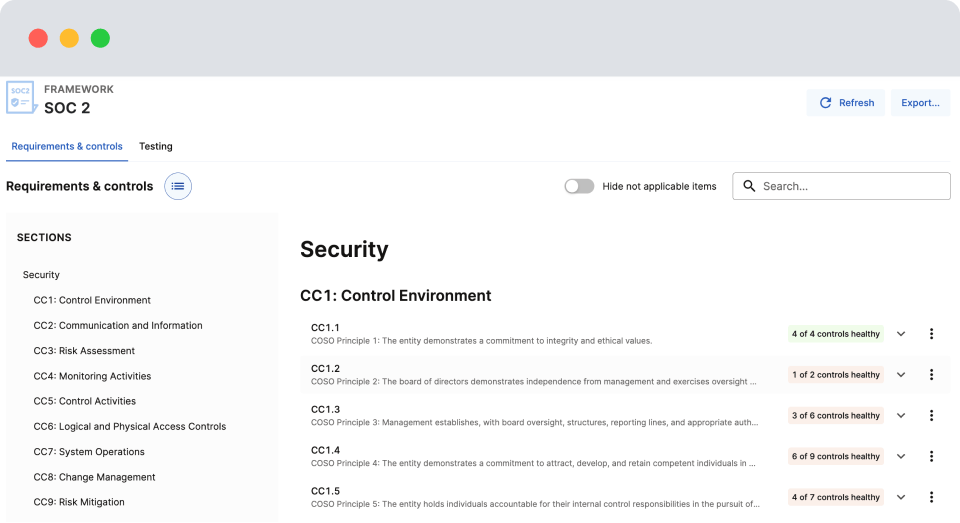Click the magnifier icon in search box
Viewport: 960px width, 523px height.
[x=749, y=186]
